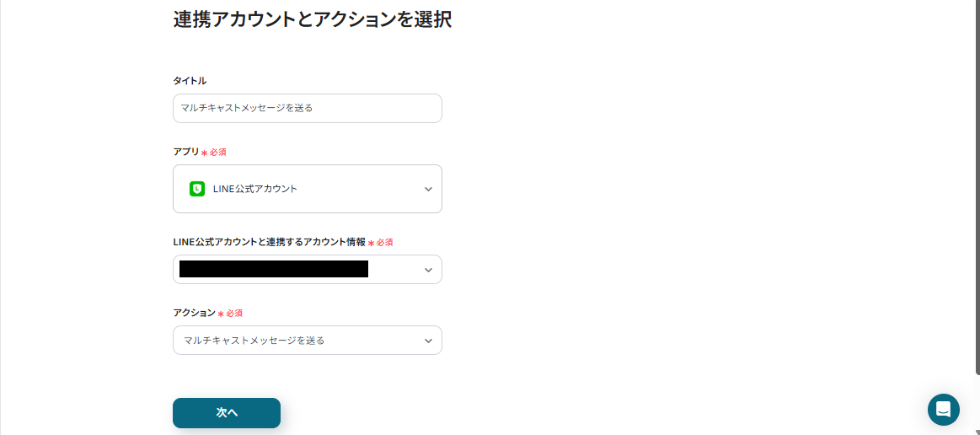Expand the アクション dropdown chevron
The width and height of the screenshot is (980, 435).
(428, 341)
